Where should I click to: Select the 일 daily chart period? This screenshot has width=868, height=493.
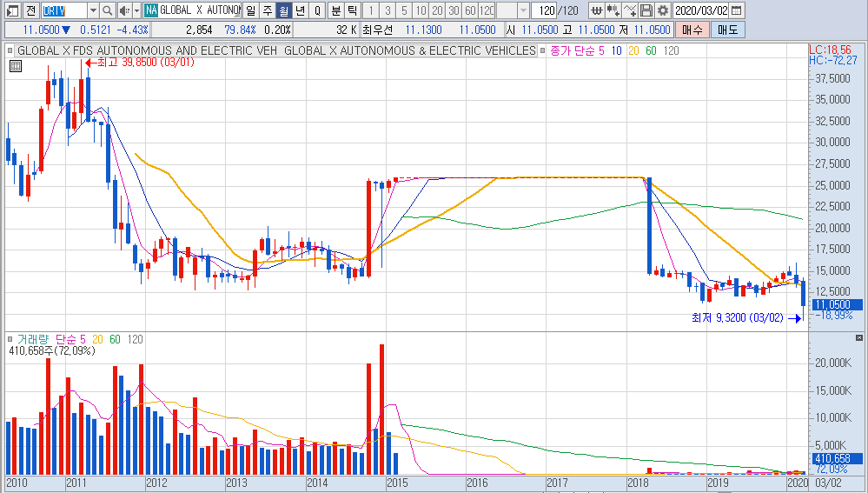click(251, 10)
